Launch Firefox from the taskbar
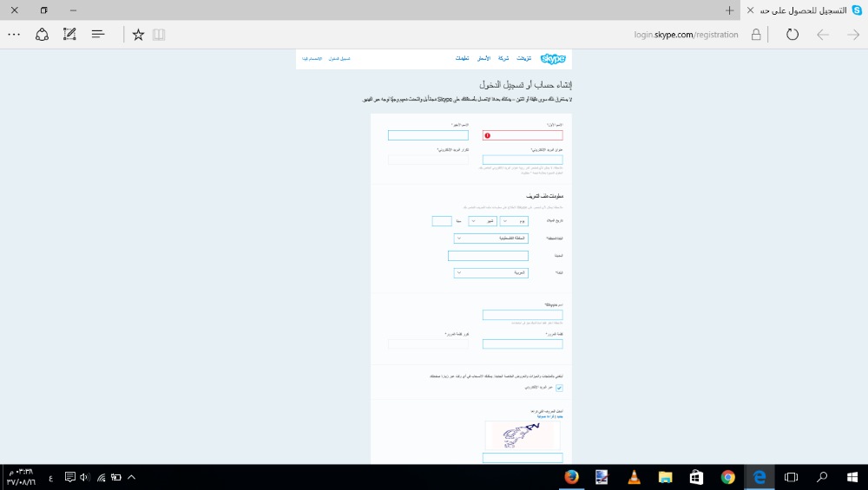Image resolution: width=868 pixels, height=490 pixels. [x=571, y=477]
